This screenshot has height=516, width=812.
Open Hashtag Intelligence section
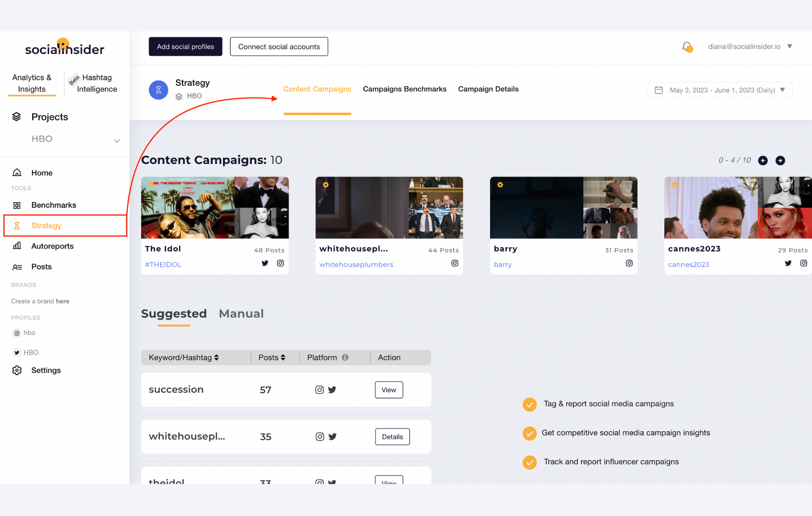97,83
